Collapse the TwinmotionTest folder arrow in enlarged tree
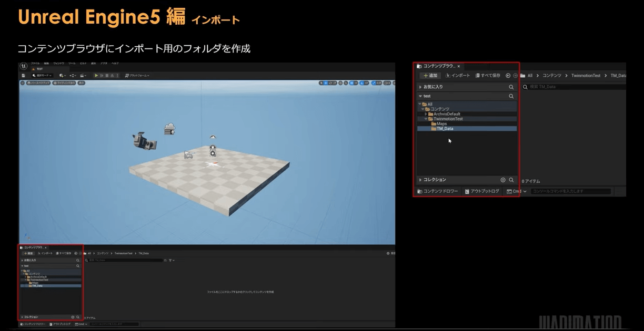 pyautogui.click(x=426, y=119)
